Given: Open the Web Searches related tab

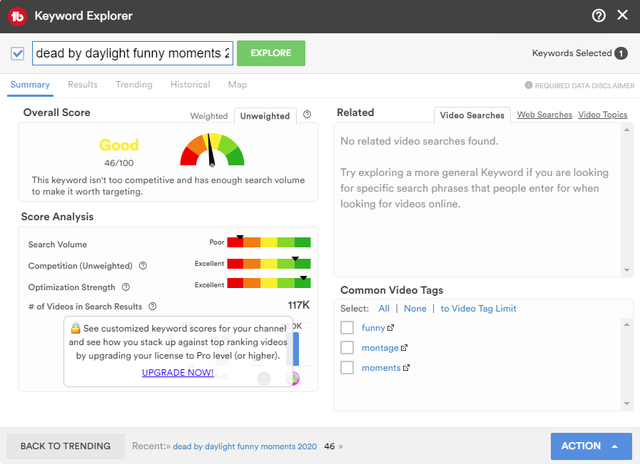Looking at the screenshot, I should click(x=544, y=115).
